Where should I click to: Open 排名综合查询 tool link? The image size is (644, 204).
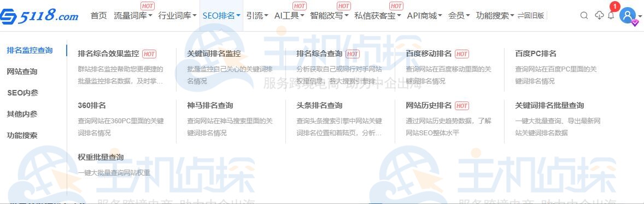coord(319,53)
